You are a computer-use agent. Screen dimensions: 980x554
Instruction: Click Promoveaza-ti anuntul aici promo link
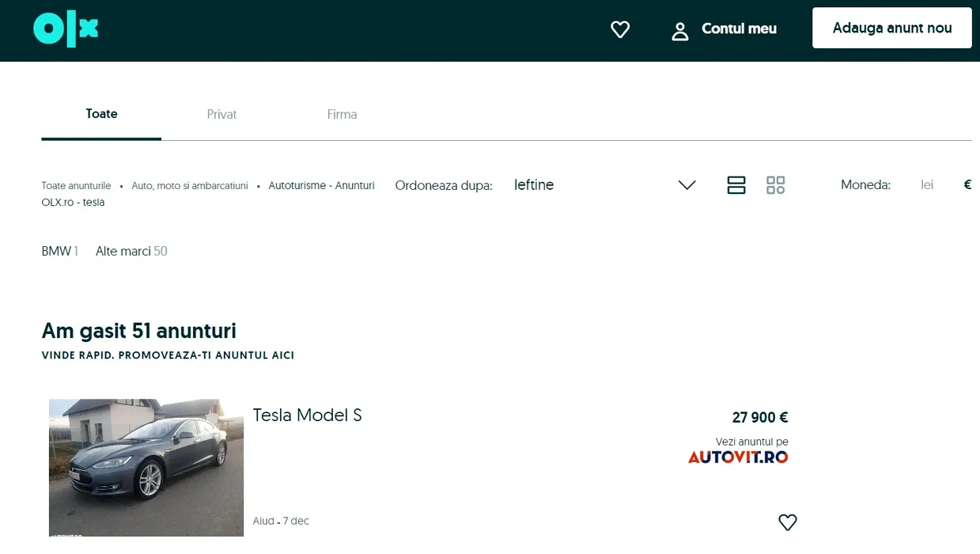168,355
